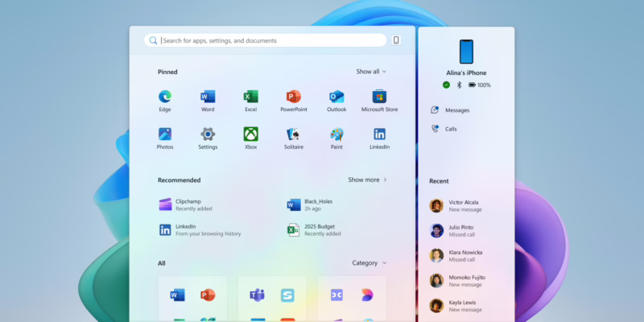
Task: Launch PowerPoint from the pinned grid
Action: [293, 97]
